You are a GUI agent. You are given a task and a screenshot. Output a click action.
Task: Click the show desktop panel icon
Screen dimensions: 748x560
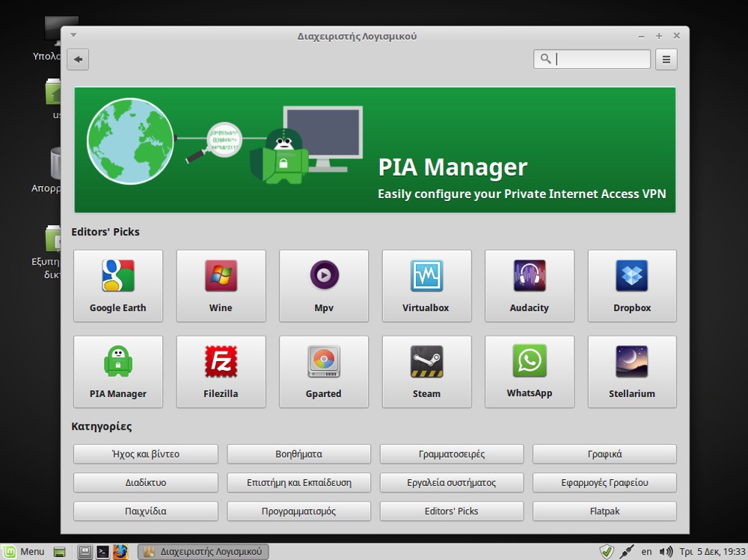tap(60, 552)
